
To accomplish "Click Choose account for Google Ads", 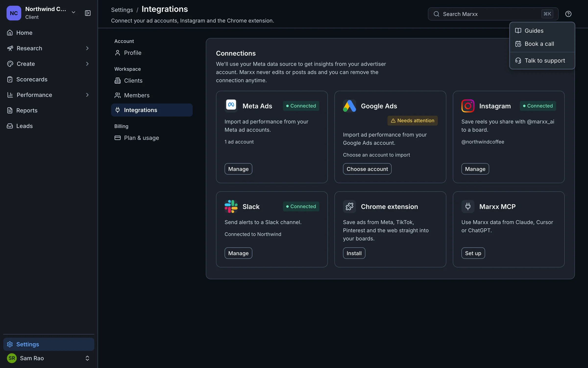I will pyautogui.click(x=367, y=169).
